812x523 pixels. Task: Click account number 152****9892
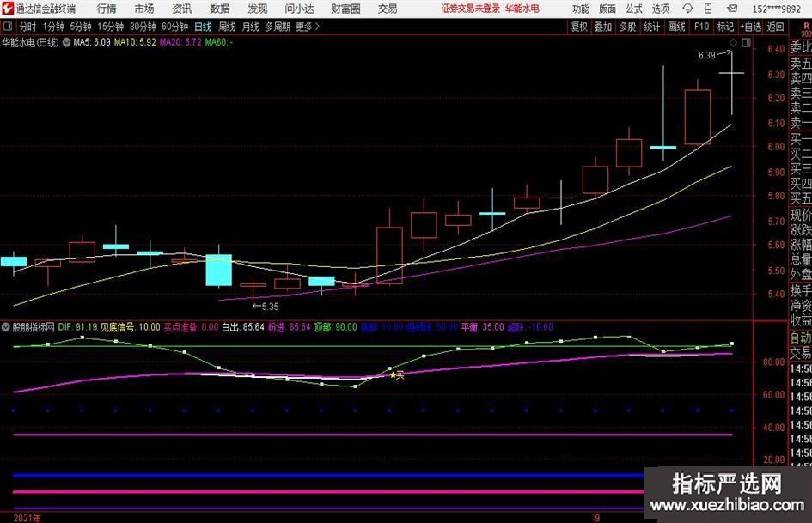[776, 9]
